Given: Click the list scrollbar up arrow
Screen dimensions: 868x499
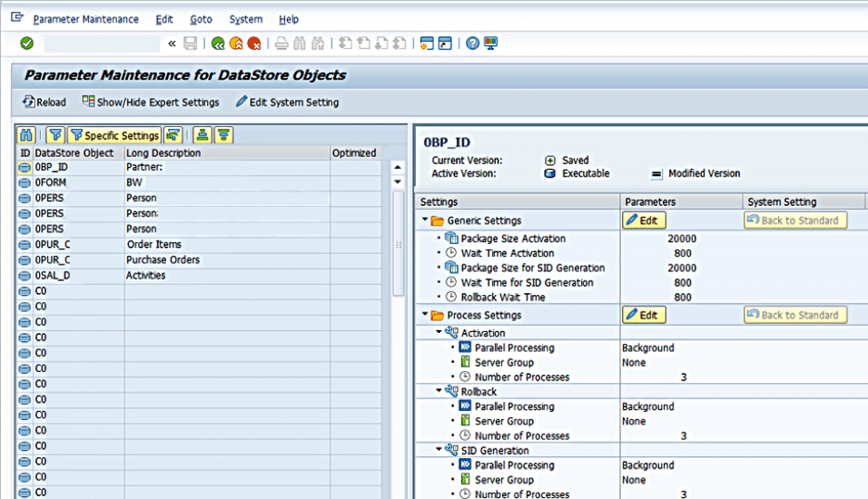Looking at the screenshot, I should click(x=398, y=167).
